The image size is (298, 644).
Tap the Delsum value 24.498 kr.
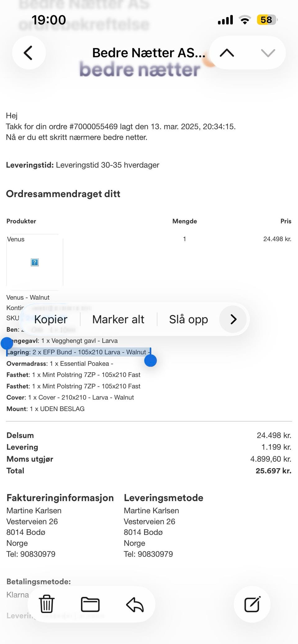[x=274, y=435]
